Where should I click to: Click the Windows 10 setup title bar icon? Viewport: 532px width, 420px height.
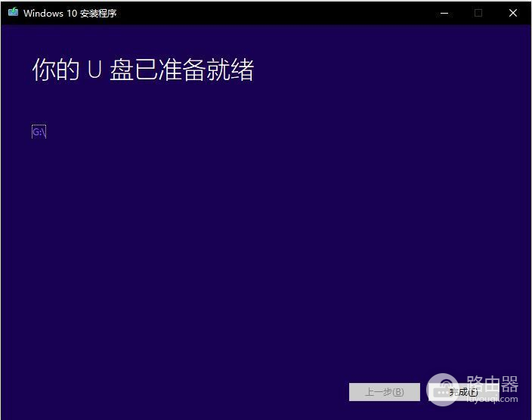pyautogui.click(x=13, y=13)
